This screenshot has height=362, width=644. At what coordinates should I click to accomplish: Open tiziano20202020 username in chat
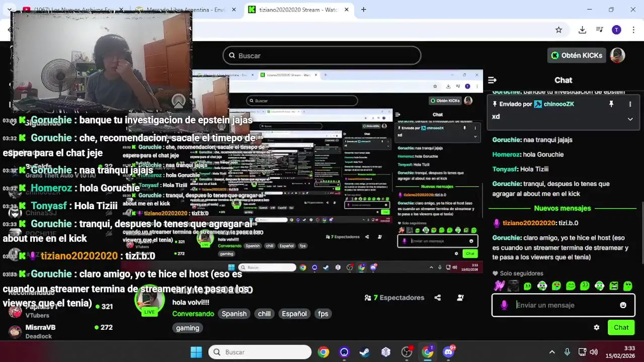(529, 223)
